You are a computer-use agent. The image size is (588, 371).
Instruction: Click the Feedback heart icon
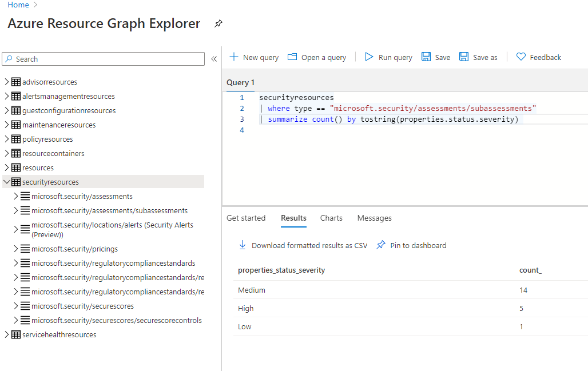521,57
